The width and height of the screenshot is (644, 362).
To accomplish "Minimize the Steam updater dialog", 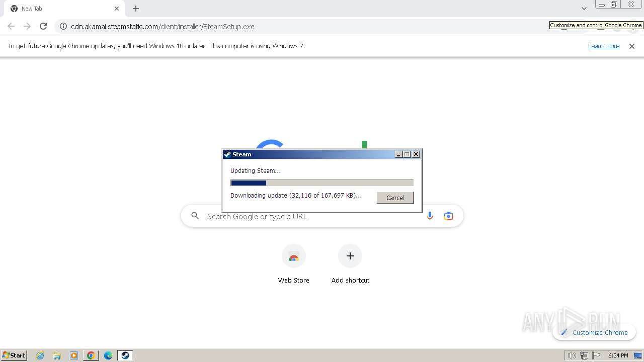I will point(398,154).
